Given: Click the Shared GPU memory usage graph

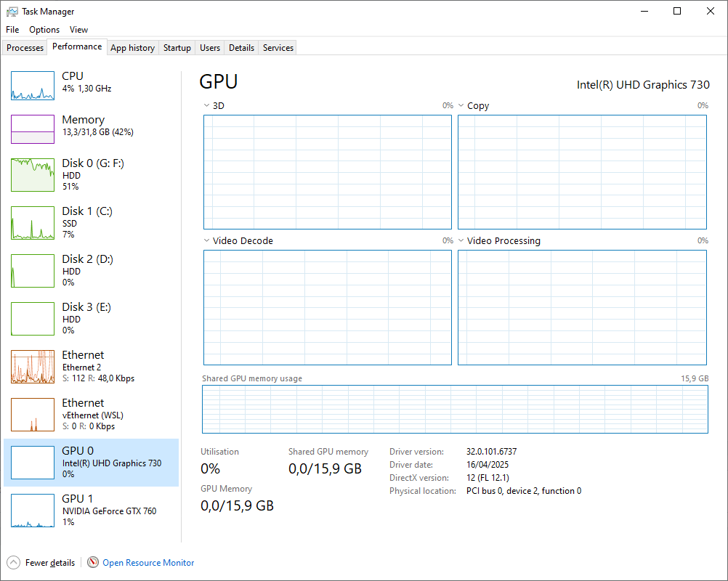Looking at the screenshot, I should click(x=454, y=410).
